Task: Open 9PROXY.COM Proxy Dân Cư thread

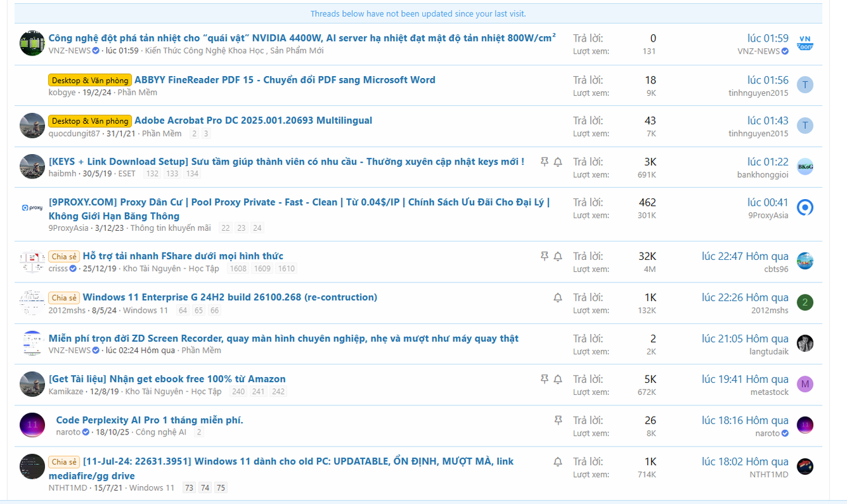Action: (x=299, y=209)
